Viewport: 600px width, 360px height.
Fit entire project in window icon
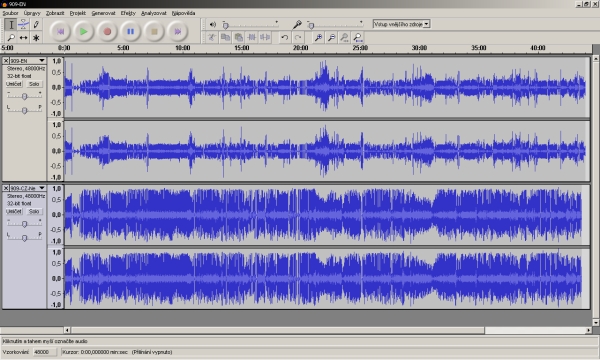357,37
